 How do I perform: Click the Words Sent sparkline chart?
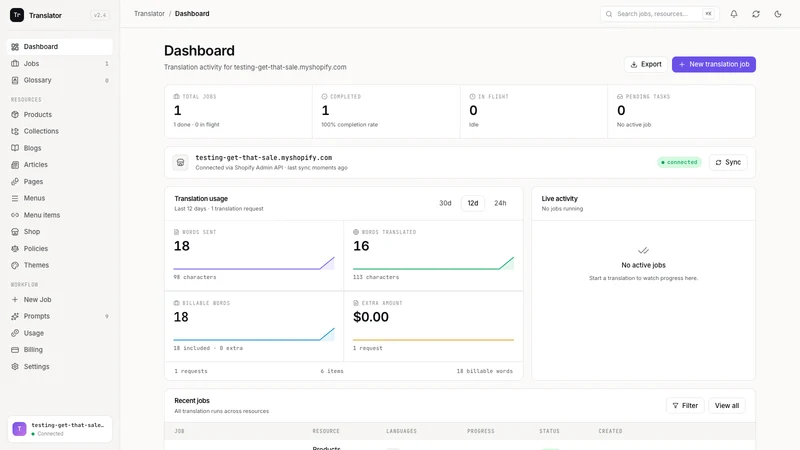[254, 263]
